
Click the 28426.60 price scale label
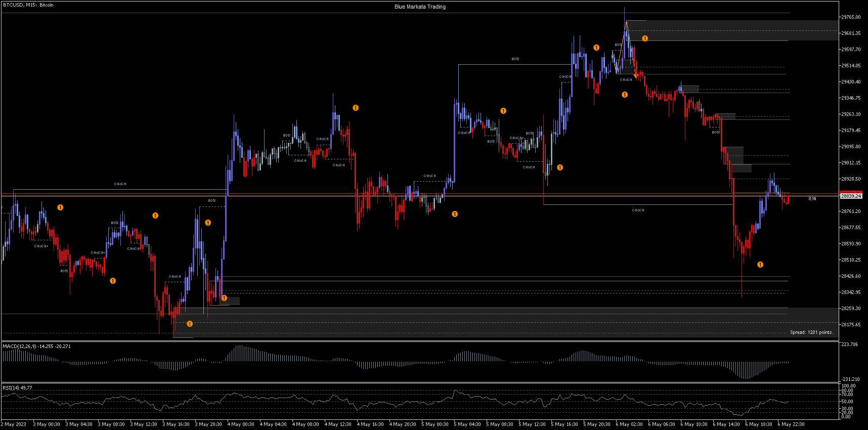(851, 276)
